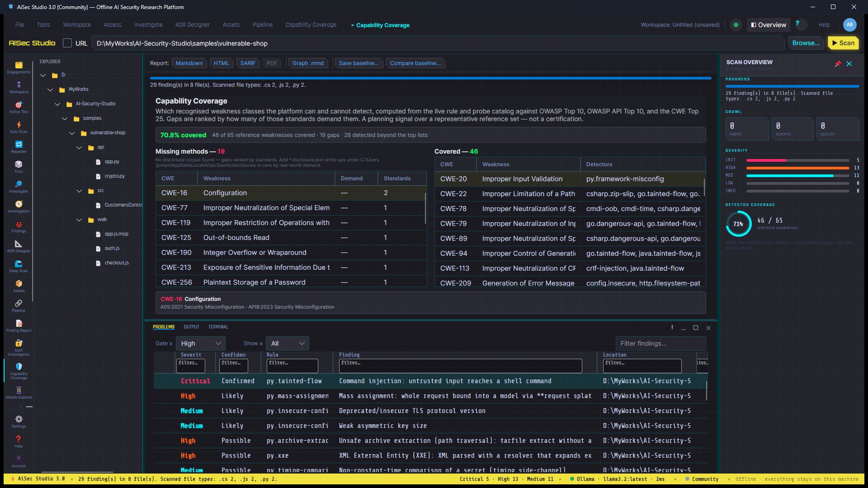Click the scan progress bar in report

[x=430, y=78]
